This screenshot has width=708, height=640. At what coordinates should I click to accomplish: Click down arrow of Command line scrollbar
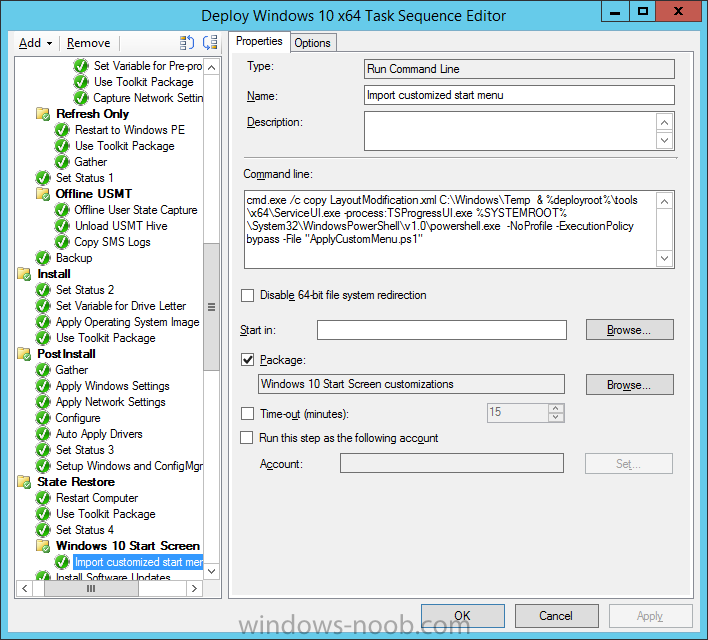tap(664, 258)
